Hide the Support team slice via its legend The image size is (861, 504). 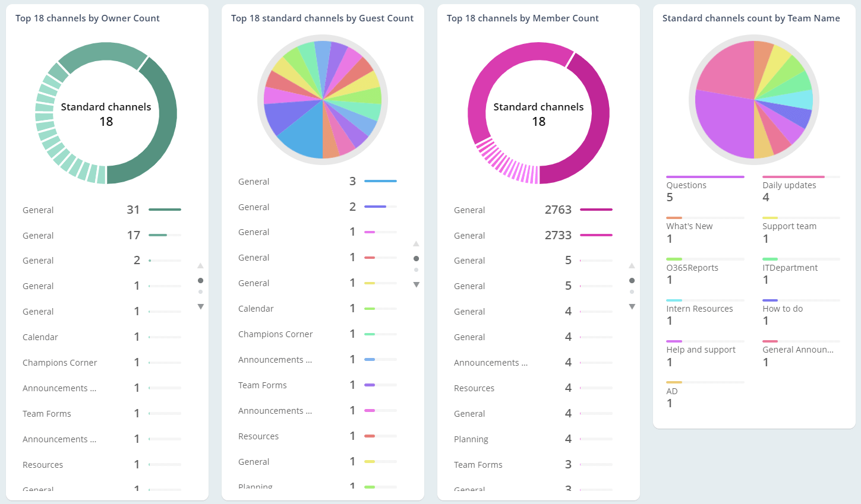coord(789,226)
